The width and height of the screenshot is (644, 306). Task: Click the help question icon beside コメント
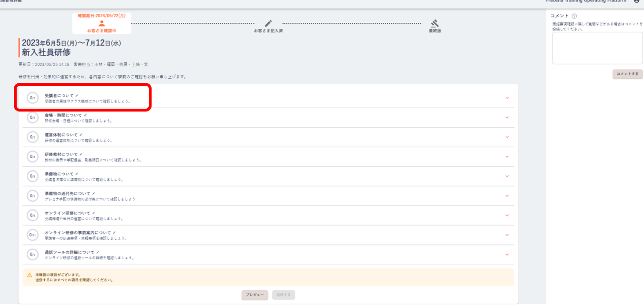coord(574,16)
